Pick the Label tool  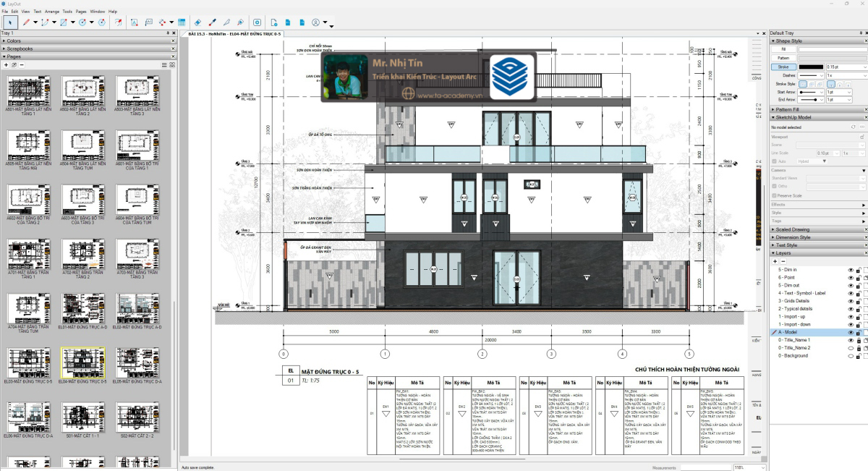click(148, 22)
